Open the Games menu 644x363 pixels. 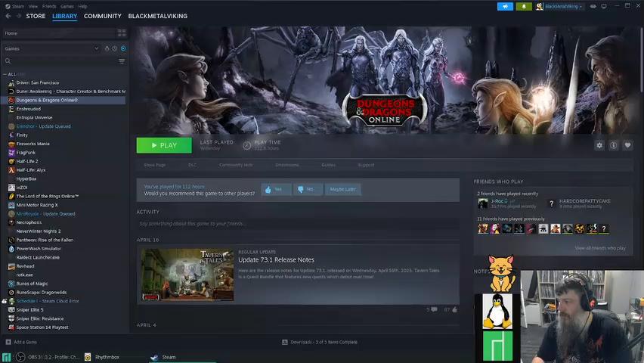(x=67, y=6)
